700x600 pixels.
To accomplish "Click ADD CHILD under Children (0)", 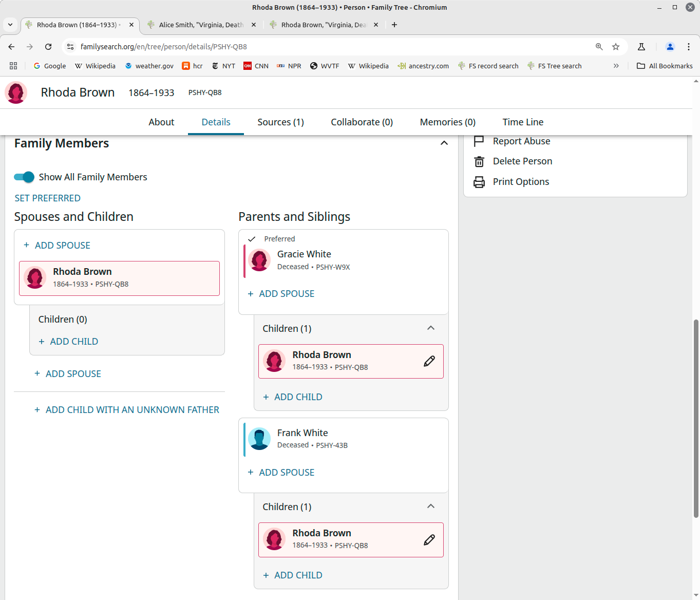I will [x=68, y=342].
